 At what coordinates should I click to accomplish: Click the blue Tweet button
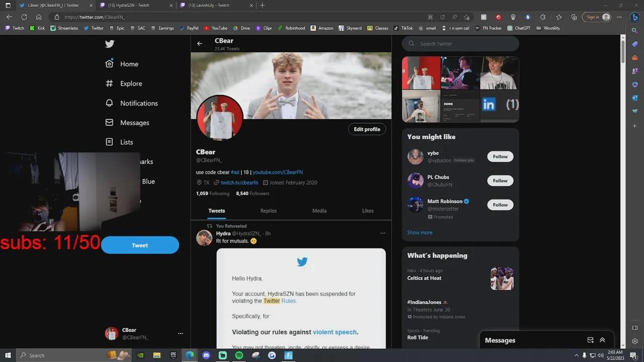140,245
